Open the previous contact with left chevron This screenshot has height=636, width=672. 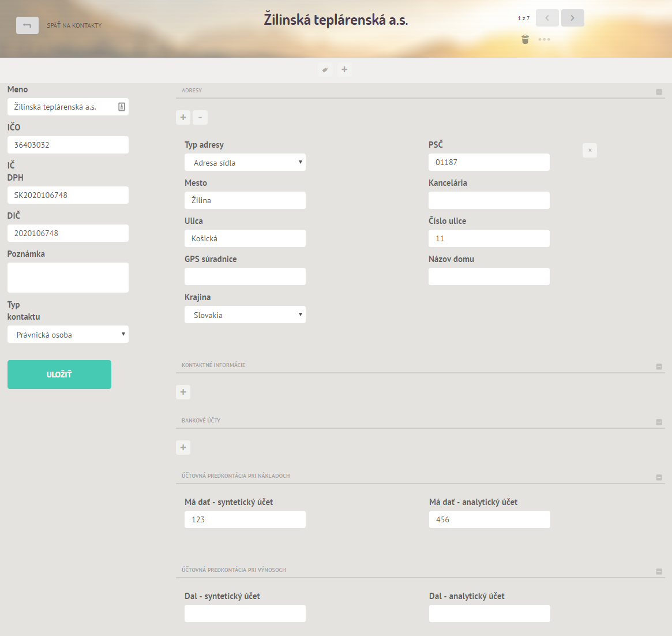tap(547, 18)
